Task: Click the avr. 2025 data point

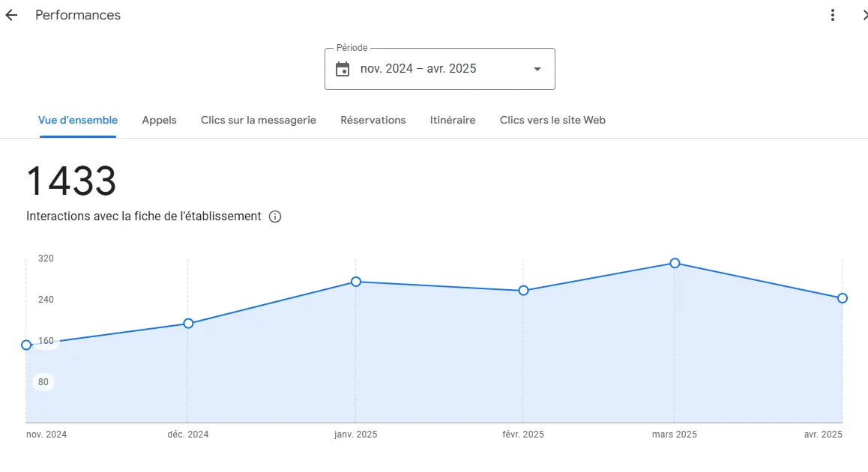Action: (842, 298)
